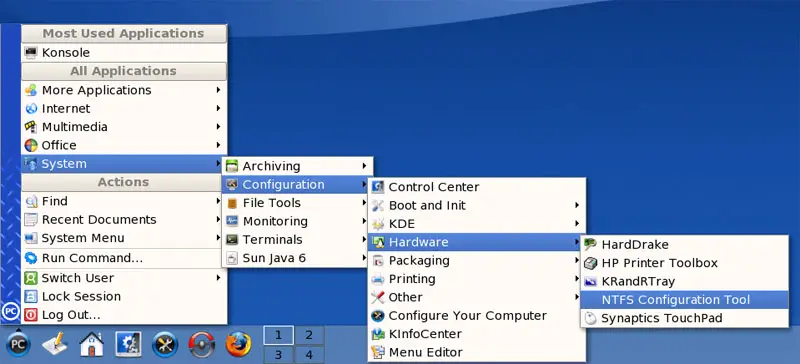Click the Recent Documents icon
The width and height of the screenshot is (800, 364).
pyautogui.click(x=31, y=220)
